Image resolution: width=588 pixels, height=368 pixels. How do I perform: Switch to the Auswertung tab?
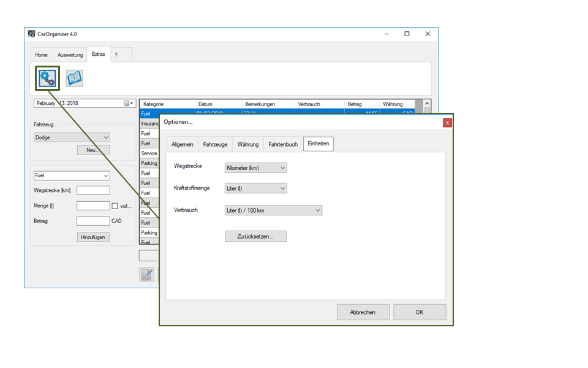(x=70, y=55)
